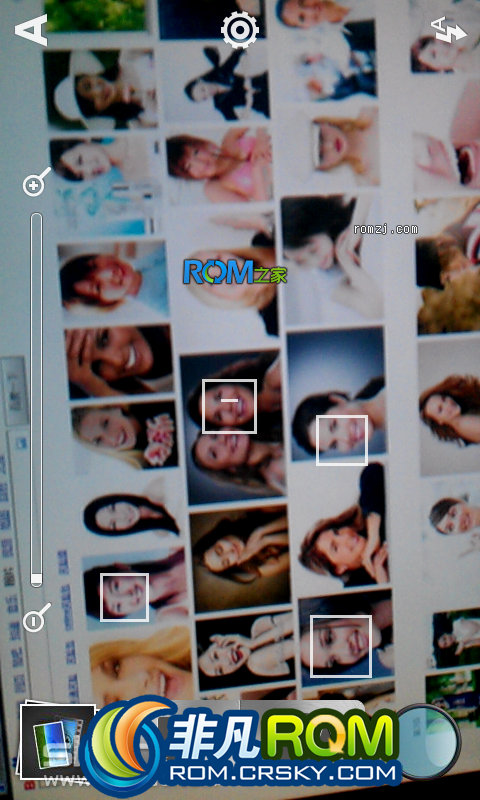Click the ROM之家 watermark logo
Image resolution: width=480 pixels, height=800 pixels.
click(235, 271)
